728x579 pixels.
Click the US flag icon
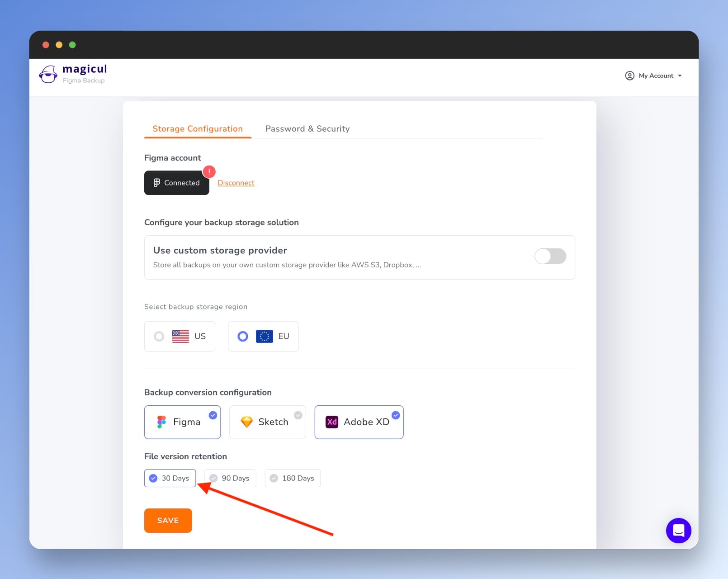point(180,336)
